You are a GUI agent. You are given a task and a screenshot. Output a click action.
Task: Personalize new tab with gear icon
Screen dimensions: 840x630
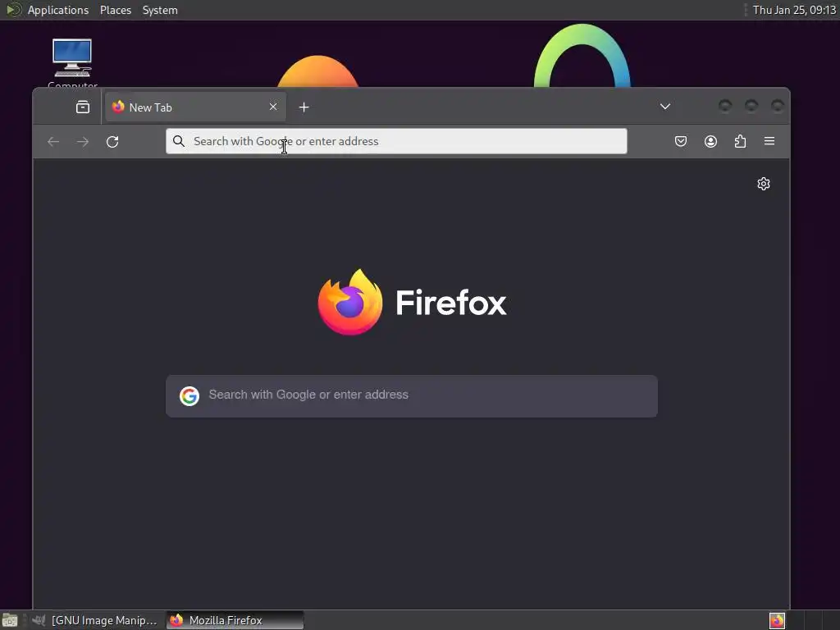764,184
